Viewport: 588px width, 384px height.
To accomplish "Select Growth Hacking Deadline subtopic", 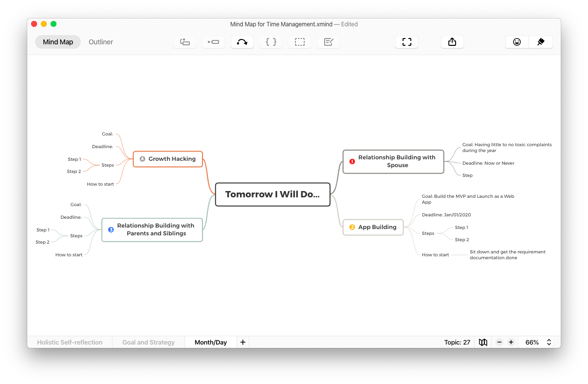I will [103, 147].
